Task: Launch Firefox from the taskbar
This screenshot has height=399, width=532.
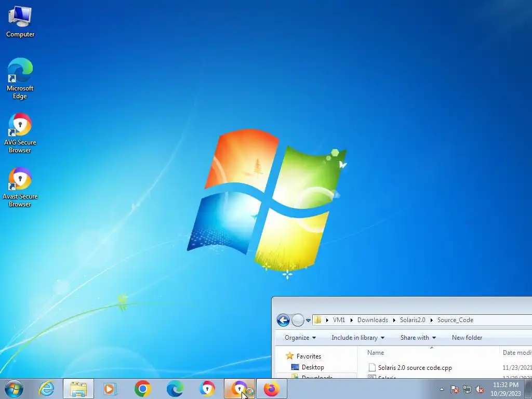Action: pyautogui.click(x=271, y=389)
